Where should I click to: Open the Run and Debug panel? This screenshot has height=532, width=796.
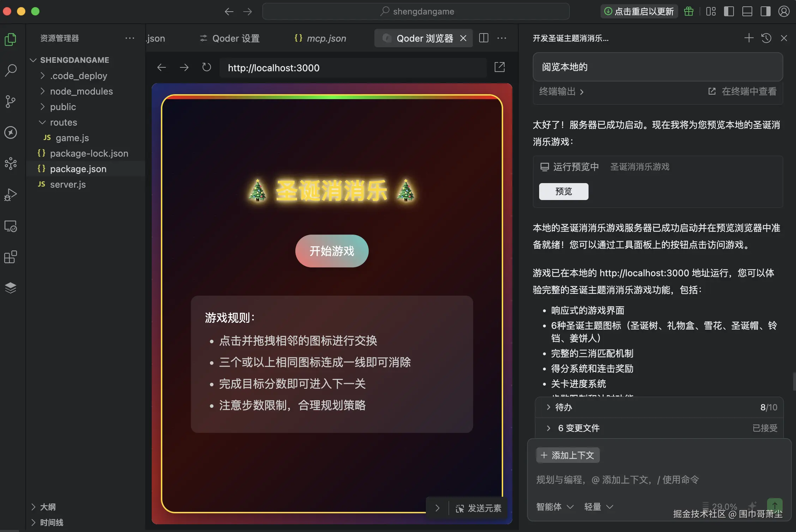tap(11, 194)
